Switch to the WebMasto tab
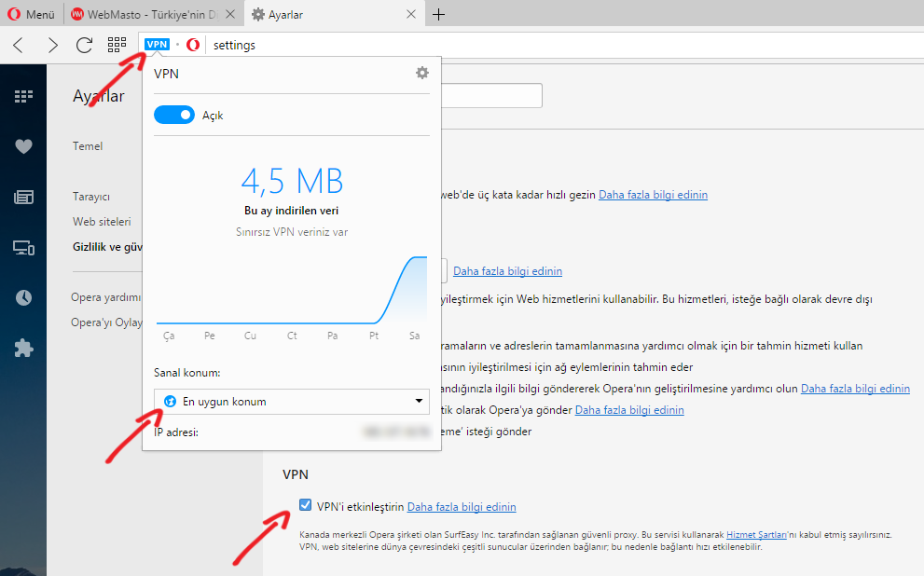Viewport: 924px width, 576px height. (x=152, y=14)
